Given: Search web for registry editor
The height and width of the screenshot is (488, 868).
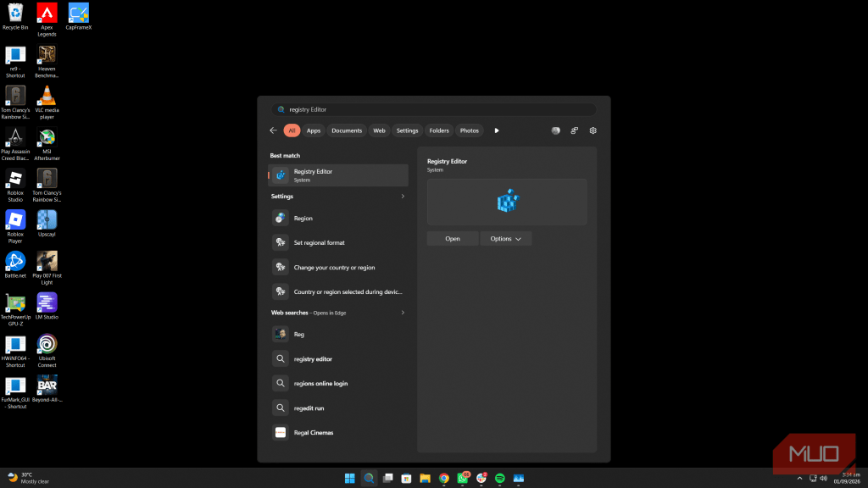Looking at the screenshot, I should [x=338, y=358].
